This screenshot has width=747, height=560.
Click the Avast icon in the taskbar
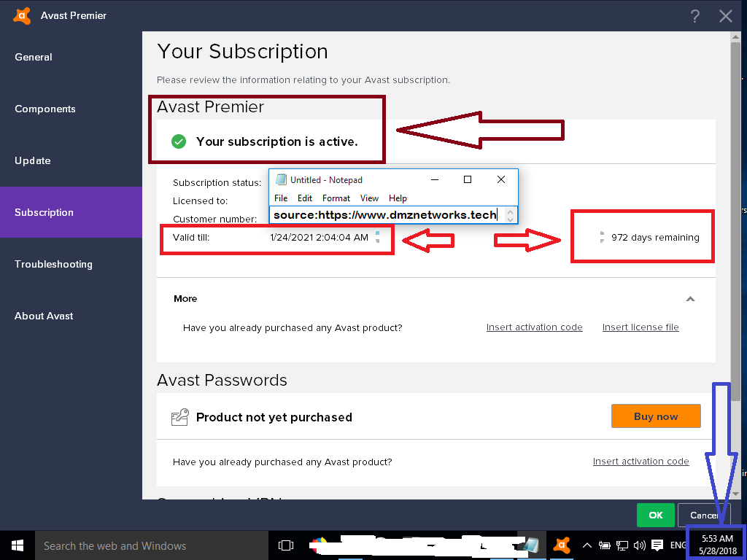[562, 545]
